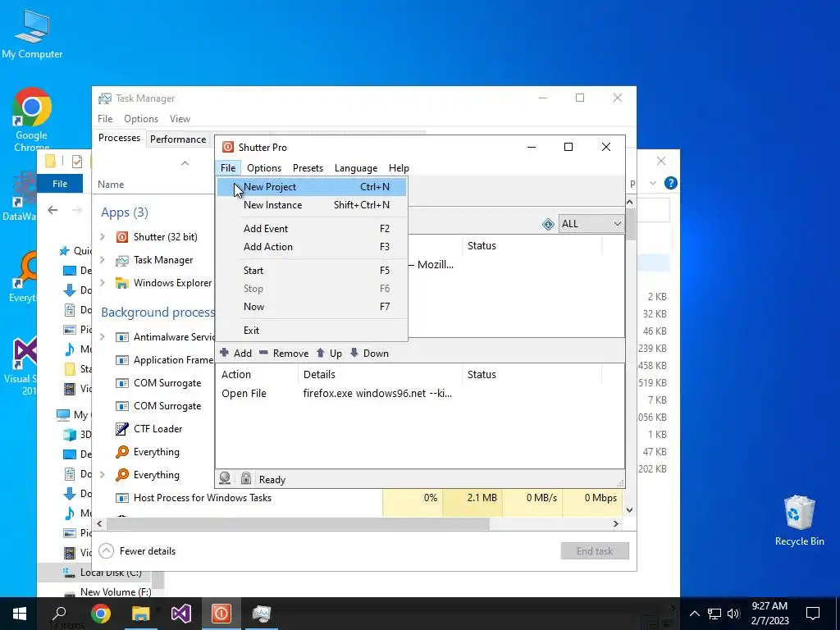This screenshot has width=840, height=630.
Task: Choose New Project from File menu
Action: (x=311, y=187)
